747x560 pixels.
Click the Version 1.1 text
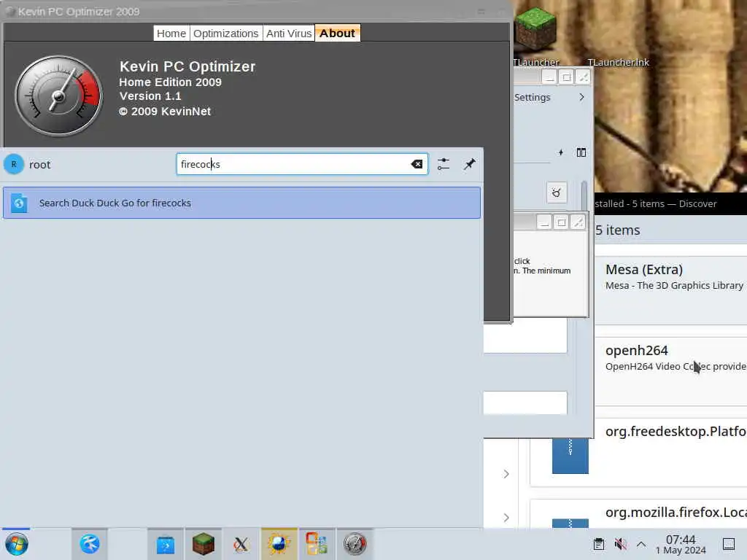150,96
